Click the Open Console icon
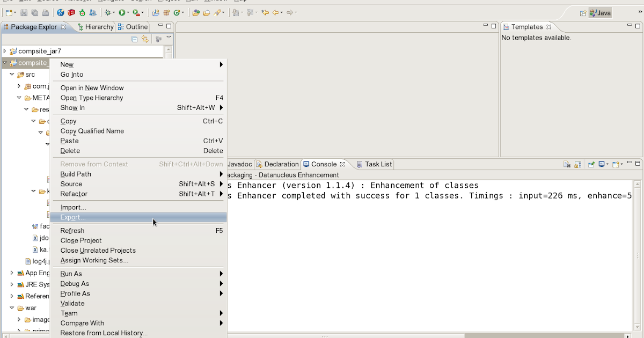 tap(616, 165)
